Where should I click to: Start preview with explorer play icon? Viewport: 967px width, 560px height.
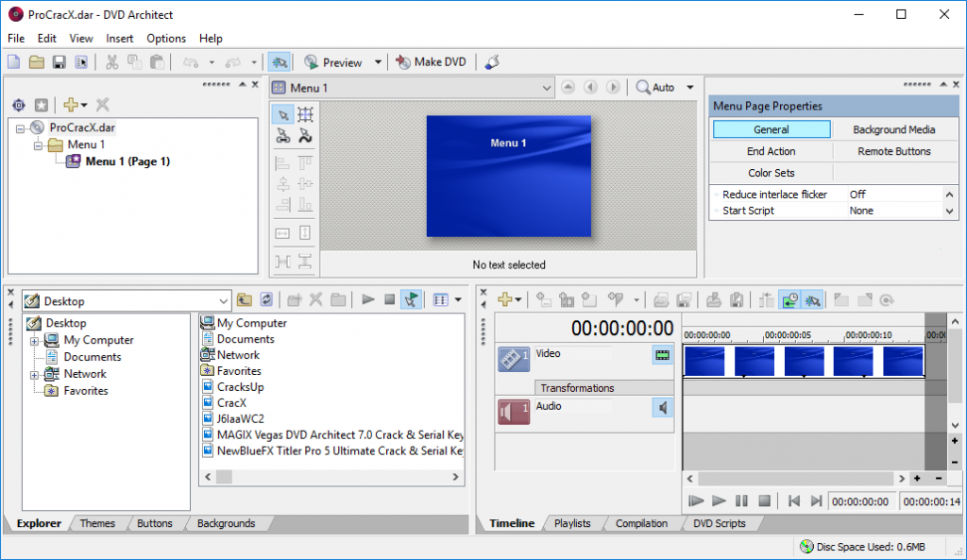367,299
